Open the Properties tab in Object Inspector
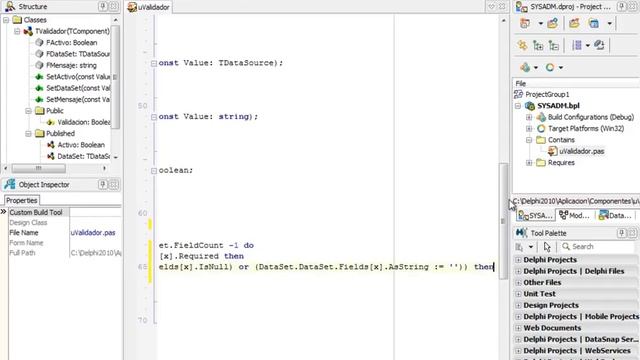This screenshot has width=640, height=360. pyautogui.click(x=22, y=200)
